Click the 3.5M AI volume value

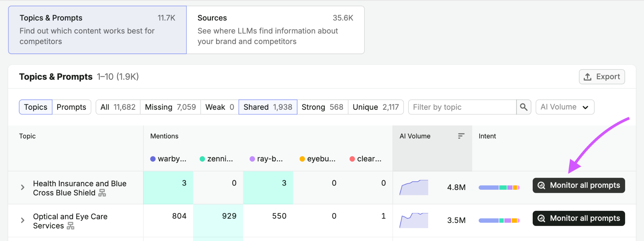pyautogui.click(x=456, y=220)
